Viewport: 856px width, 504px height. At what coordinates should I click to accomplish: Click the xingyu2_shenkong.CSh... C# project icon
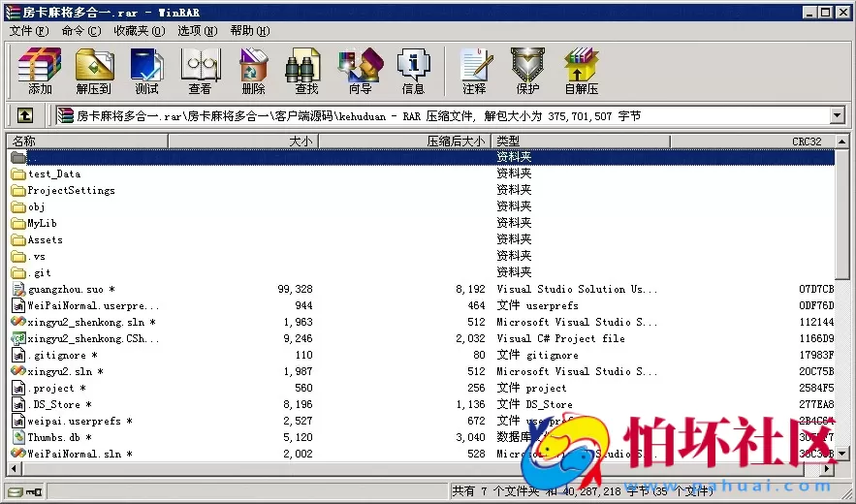click(x=18, y=338)
